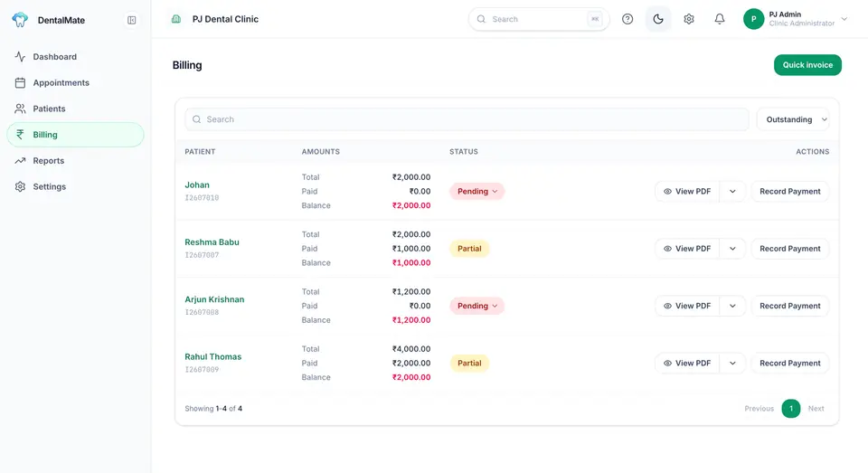Open Settings in sidebar
This screenshot has height=473, width=868.
coord(75,186)
